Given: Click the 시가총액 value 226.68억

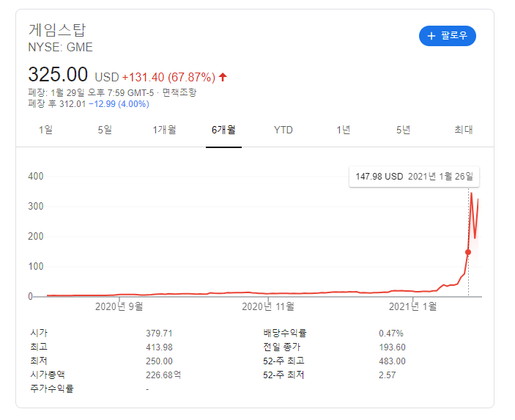Looking at the screenshot, I should (x=163, y=375).
